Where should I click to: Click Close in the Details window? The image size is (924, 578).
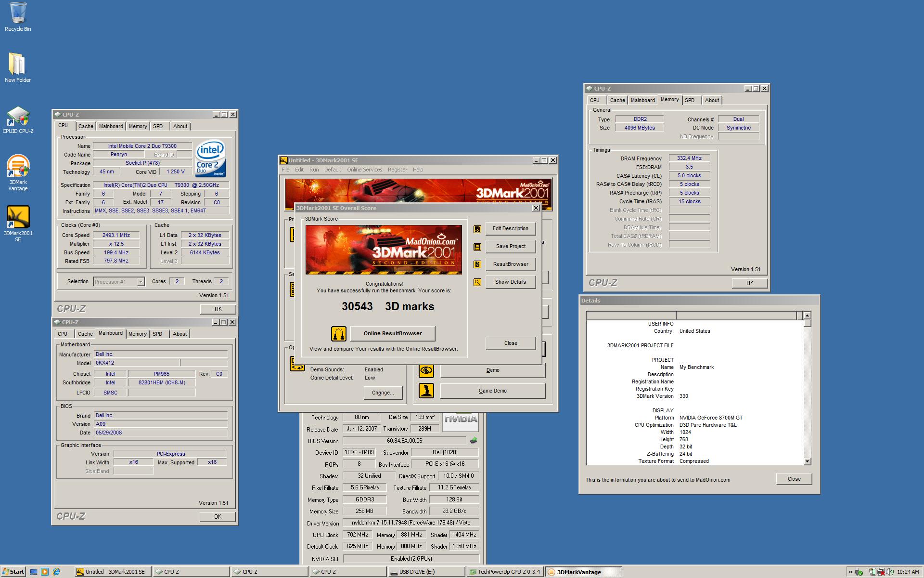click(x=794, y=479)
